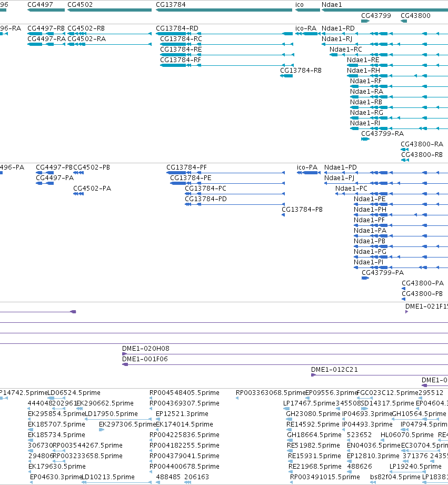Select clone DME1-001F06
This screenshot has width=448, height=485.
coord(285,364)
